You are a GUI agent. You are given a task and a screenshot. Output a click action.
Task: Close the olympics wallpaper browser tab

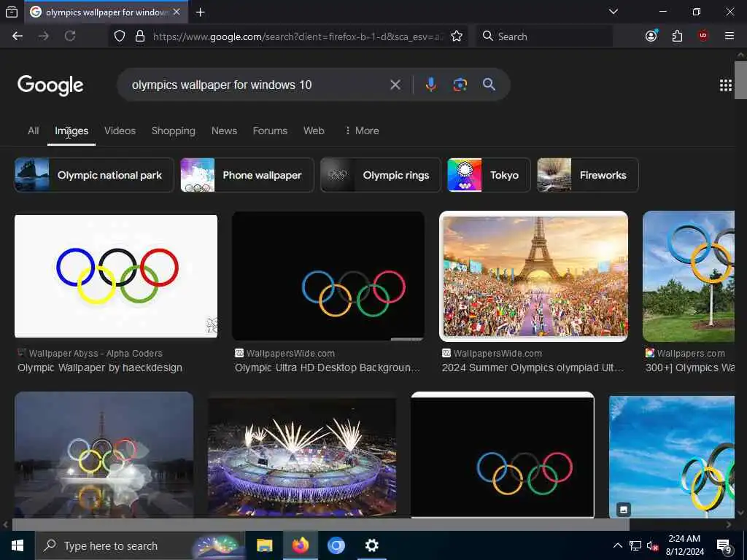pos(177,12)
